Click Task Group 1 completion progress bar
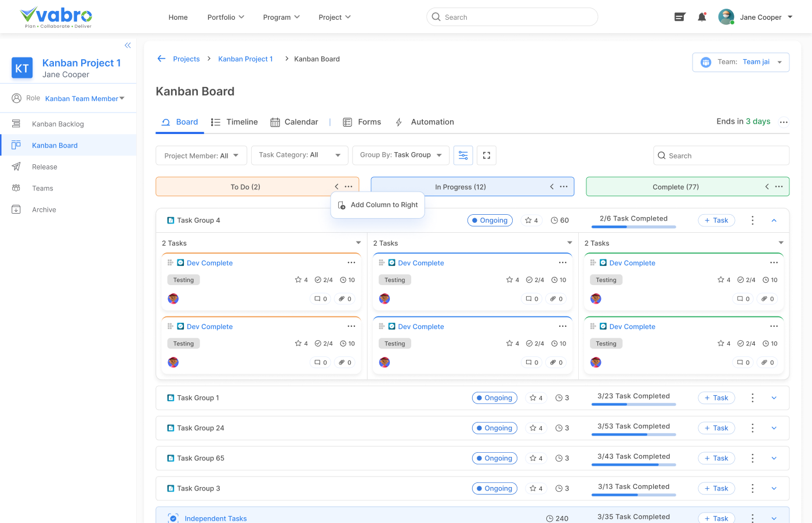This screenshot has width=812, height=523. [x=634, y=404]
